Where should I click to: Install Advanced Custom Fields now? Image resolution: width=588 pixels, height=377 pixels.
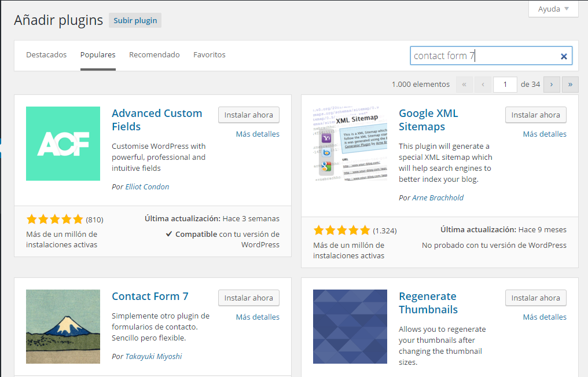click(249, 115)
